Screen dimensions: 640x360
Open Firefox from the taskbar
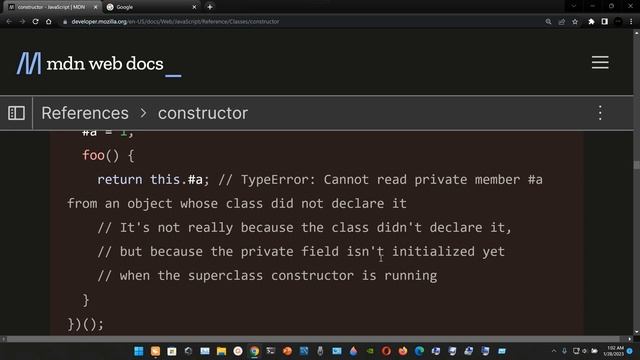click(403, 351)
